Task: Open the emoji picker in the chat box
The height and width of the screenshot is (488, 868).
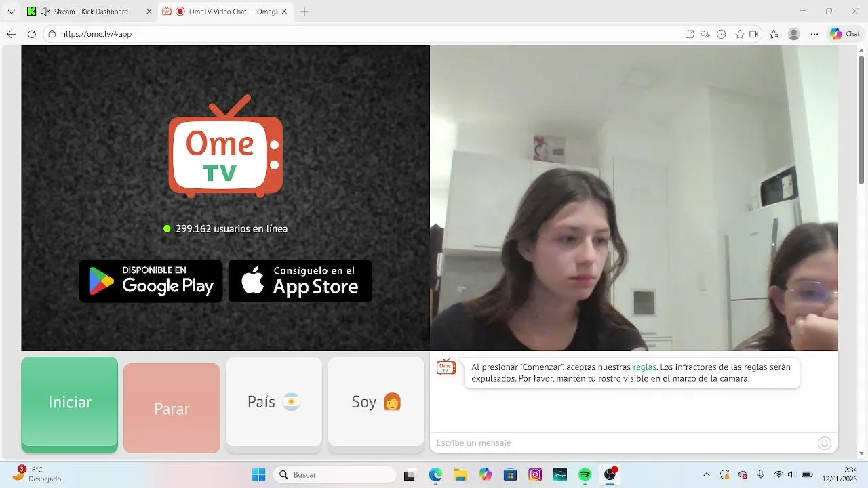Action: point(825,443)
